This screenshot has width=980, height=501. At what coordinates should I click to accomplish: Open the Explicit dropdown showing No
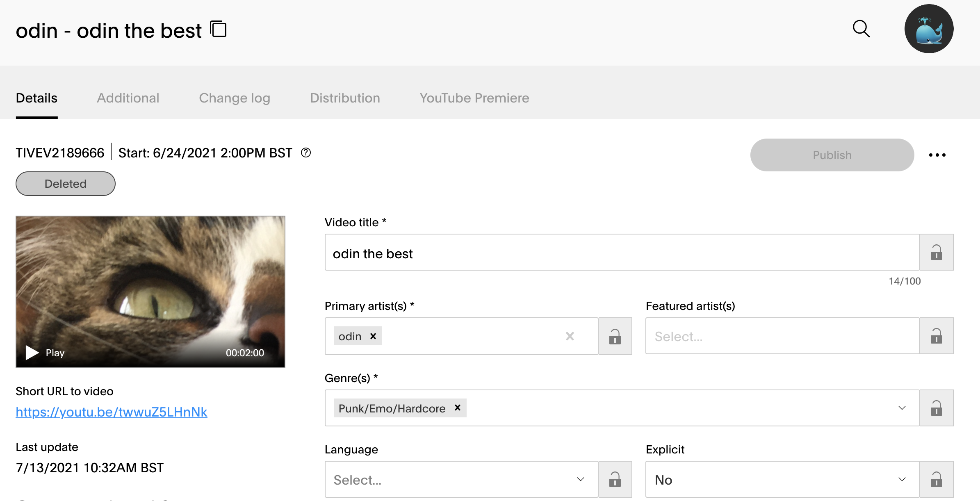point(783,479)
